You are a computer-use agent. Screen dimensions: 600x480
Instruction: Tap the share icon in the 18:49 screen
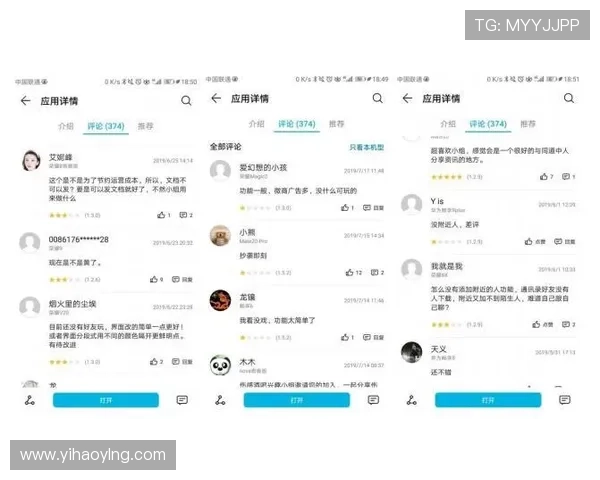pos(220,400)
